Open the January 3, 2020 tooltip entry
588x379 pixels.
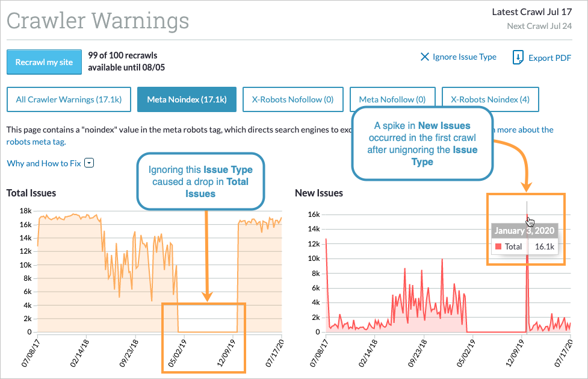[524, 230]
